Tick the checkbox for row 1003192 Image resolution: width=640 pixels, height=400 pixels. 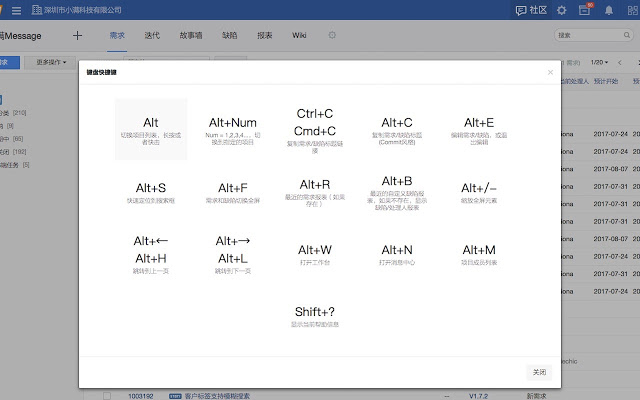click(x=106, y=396)
